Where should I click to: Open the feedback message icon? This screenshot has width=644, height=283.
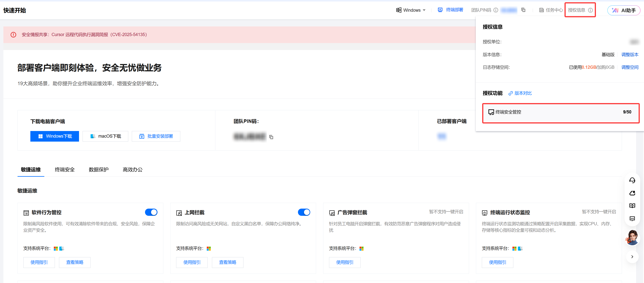(x=632, y=218)
